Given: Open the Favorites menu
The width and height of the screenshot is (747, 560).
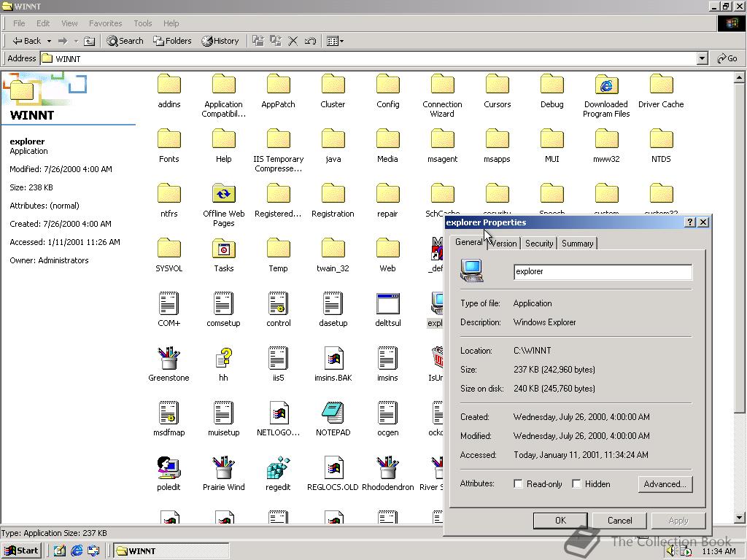Looking at the screenshot, I should point(105,23).
